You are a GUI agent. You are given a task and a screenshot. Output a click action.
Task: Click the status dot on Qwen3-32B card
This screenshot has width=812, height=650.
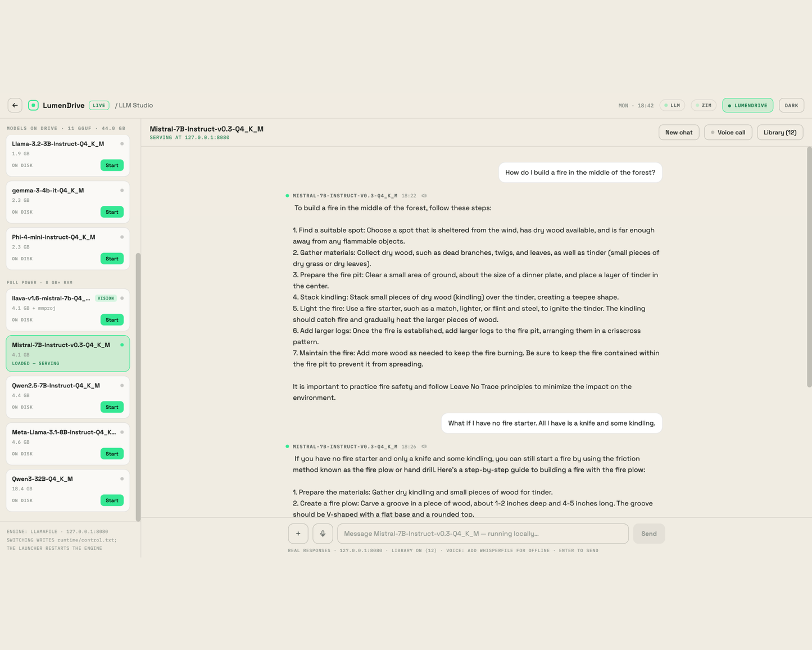click(122, 479)
